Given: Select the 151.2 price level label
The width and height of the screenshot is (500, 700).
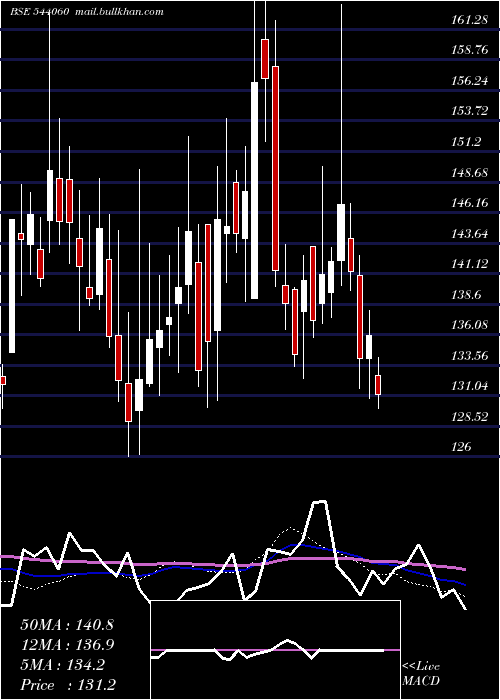Looking at the screenshot, I should click(x=466, y=142).
